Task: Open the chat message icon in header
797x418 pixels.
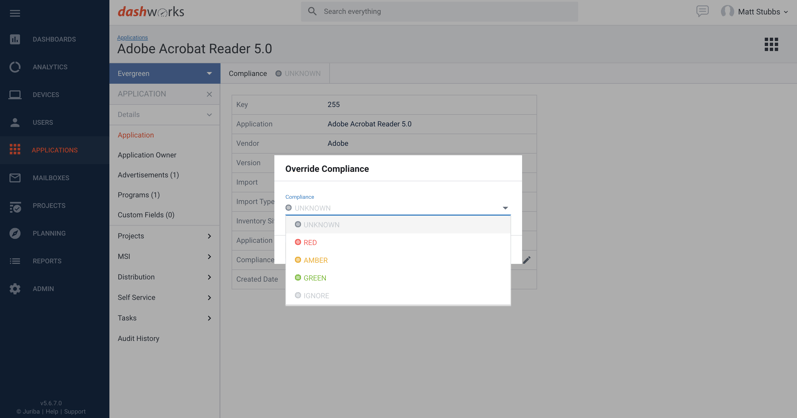Action: coord(702,11)
